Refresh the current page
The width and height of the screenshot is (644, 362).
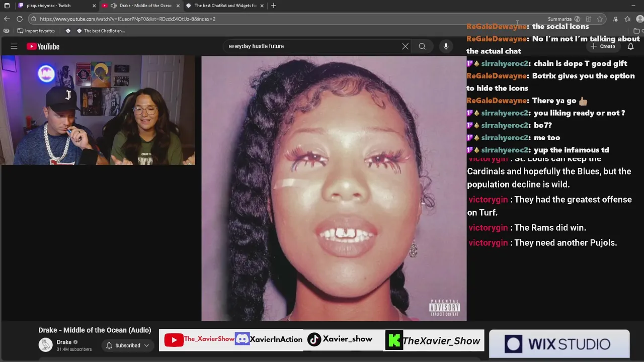tap(20, 19)
